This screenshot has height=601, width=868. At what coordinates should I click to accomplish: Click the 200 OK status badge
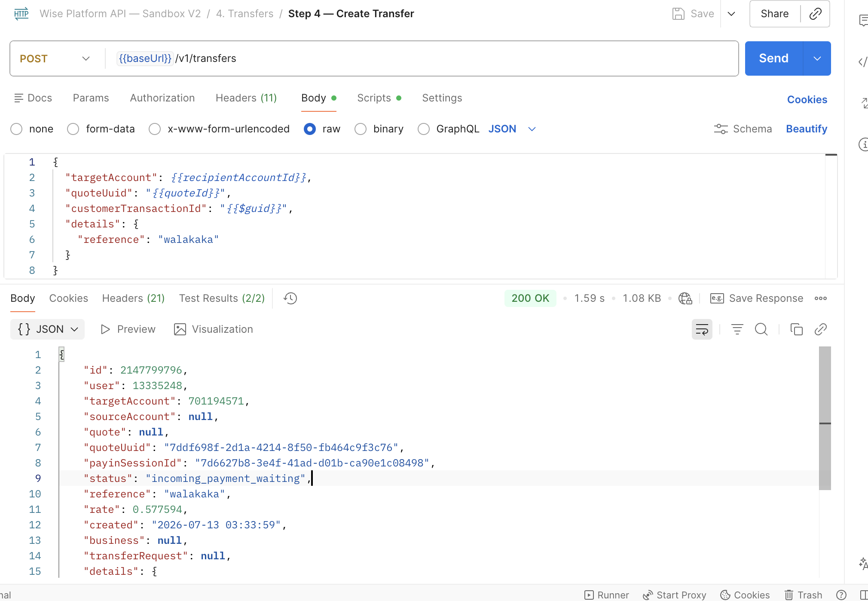click(x=530, y=298)
